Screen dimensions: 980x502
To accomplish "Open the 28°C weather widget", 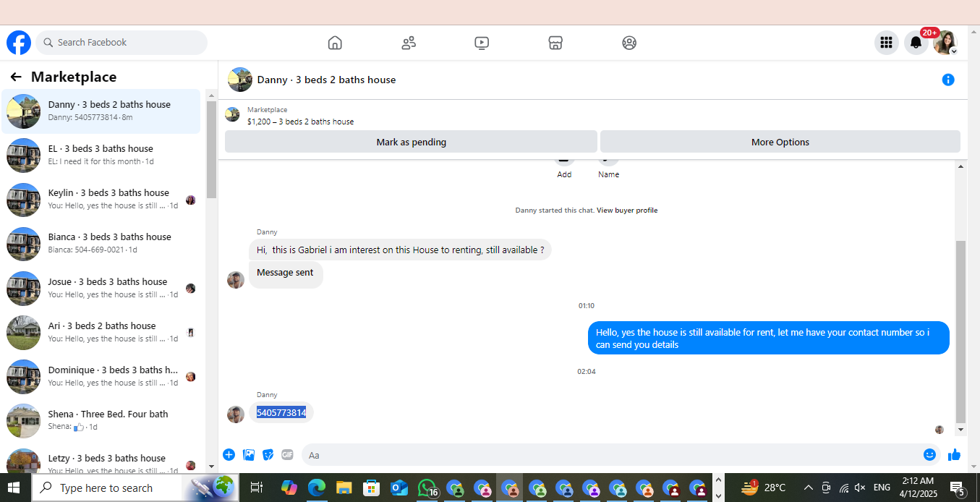I will [x=764, y=488].
